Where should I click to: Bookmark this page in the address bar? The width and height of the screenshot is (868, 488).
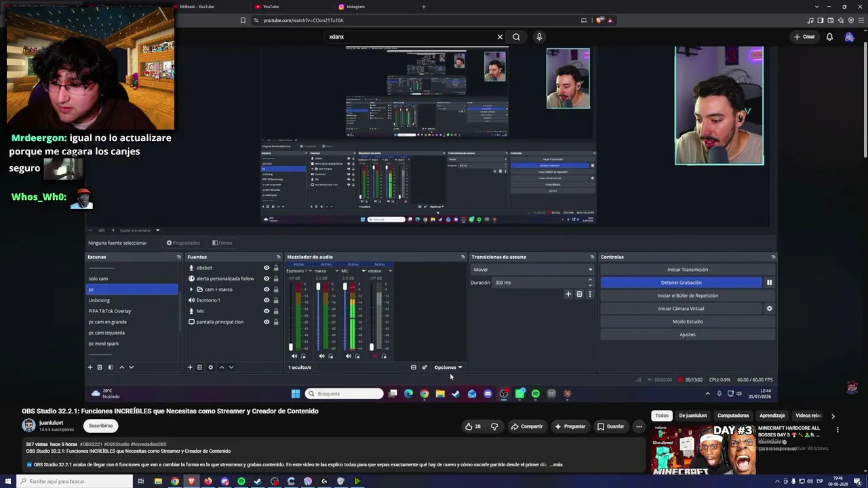(243, 20)
